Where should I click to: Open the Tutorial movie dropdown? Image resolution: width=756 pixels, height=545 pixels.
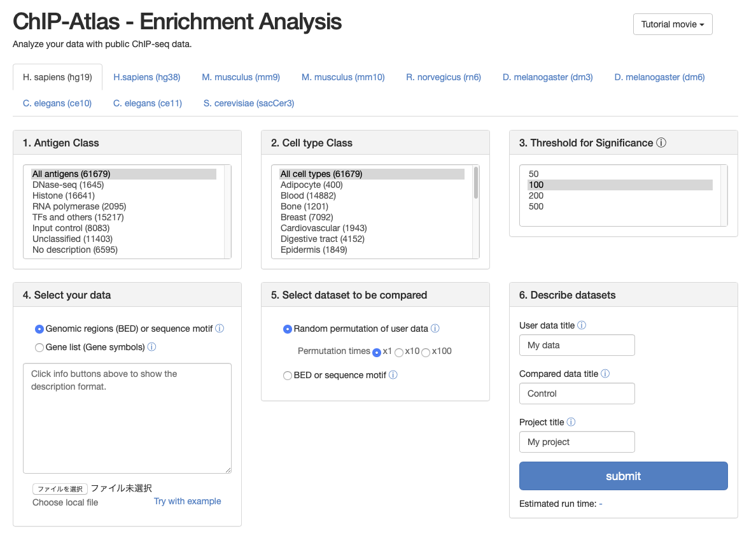(x=673, y=24)
